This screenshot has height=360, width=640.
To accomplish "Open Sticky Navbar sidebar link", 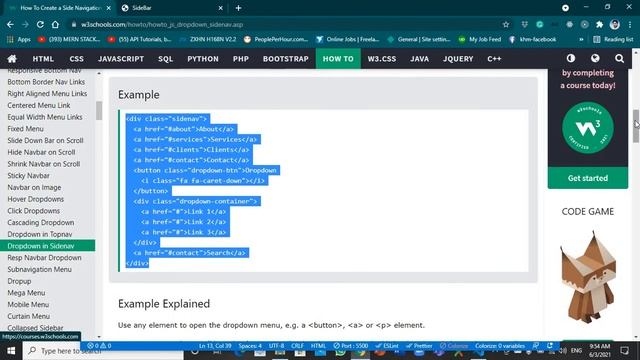I will click(x=28, y=176).
